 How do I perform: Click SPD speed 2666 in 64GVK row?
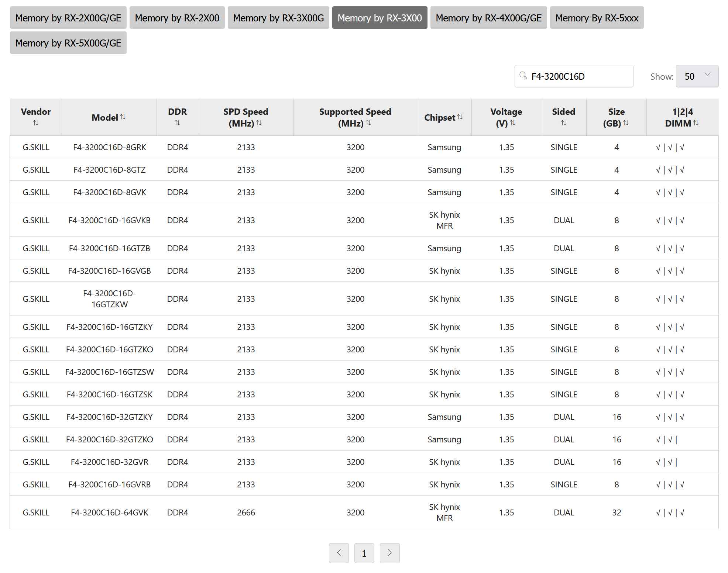coord(246,512)
